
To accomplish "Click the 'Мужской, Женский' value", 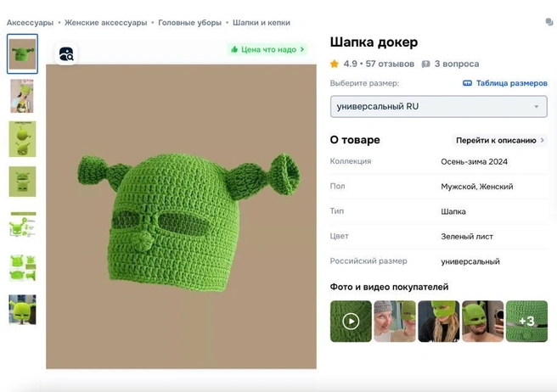I will pos(477,187).
